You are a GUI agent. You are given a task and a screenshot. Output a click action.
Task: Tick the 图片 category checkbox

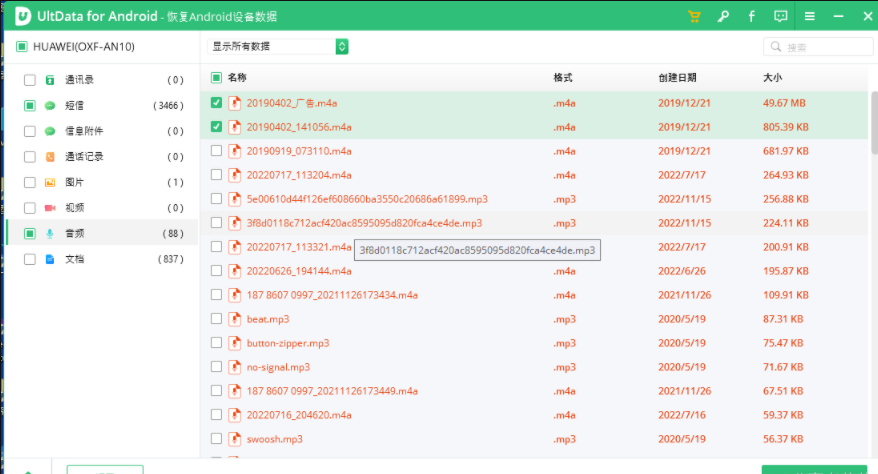(30, 182)
